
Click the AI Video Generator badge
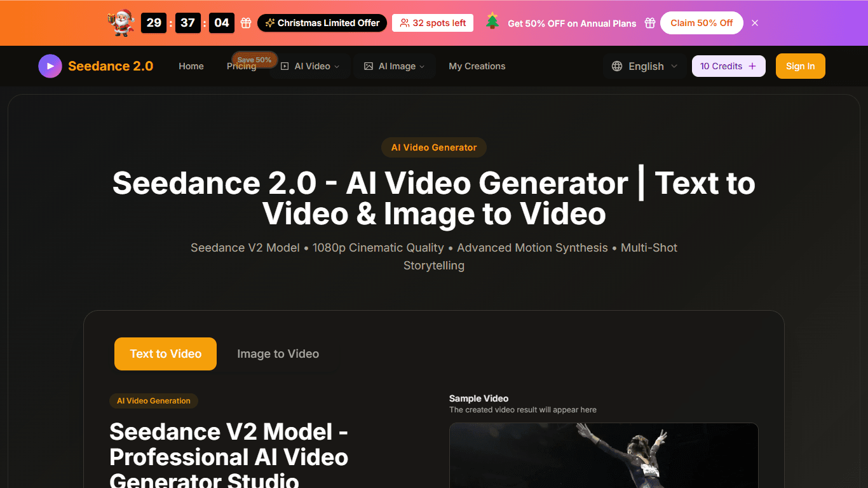pyautogui.click(x=434, y=147)
